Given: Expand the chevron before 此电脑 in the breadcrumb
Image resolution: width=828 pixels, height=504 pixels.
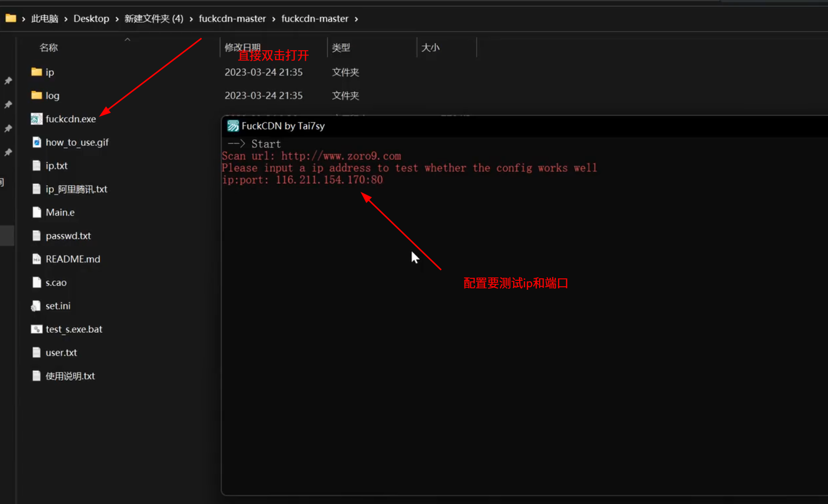Looking at the screenshot, I should click(x=23, y=19).
